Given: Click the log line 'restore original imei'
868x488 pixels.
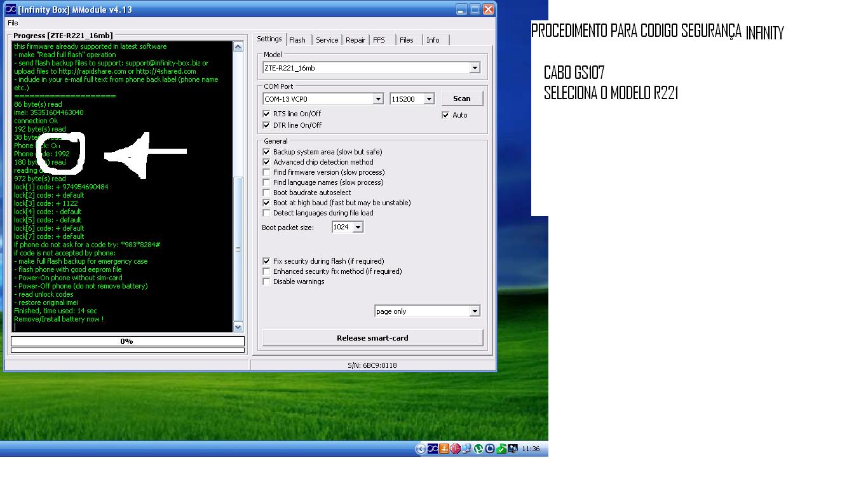Looking at the screenshot, I should click(46, 302).
